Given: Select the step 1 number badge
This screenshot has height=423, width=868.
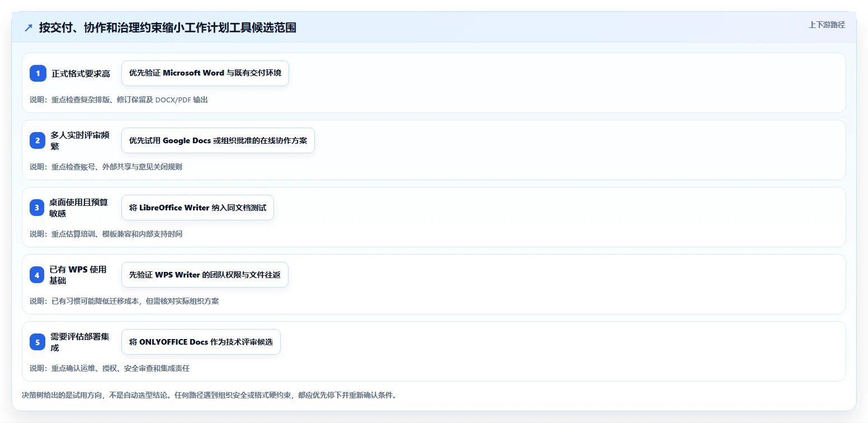Looking at the screenshot, I should 38,73.
